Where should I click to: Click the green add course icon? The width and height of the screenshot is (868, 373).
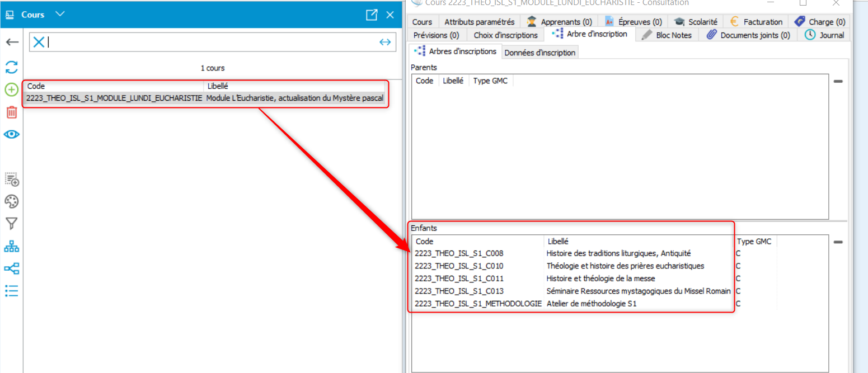point(12,89)
